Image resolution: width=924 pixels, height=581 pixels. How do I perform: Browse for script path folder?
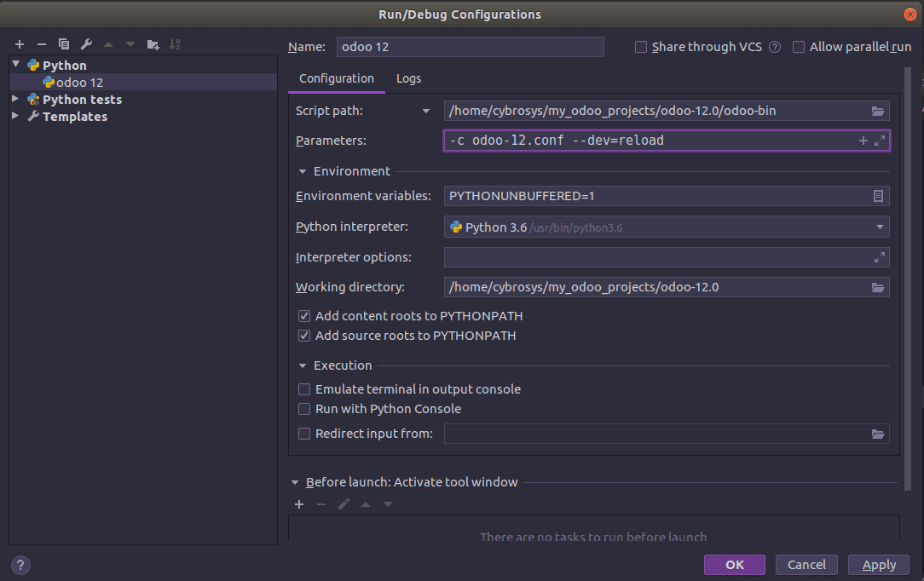[x=878, y=111]
